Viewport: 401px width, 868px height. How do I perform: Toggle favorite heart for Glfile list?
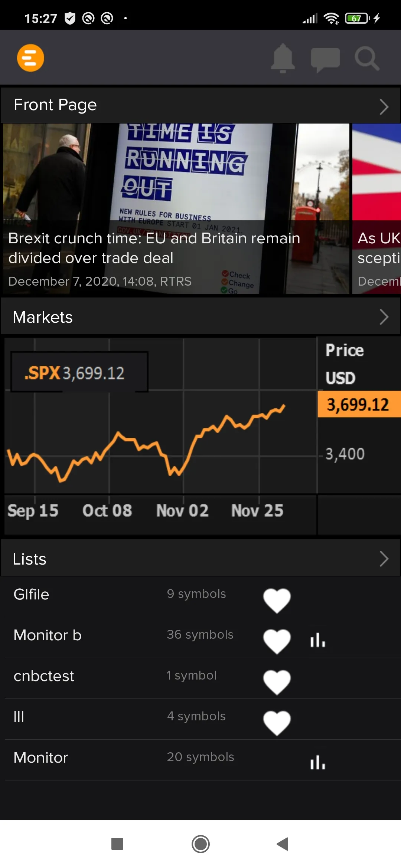[x=277, y=600]
